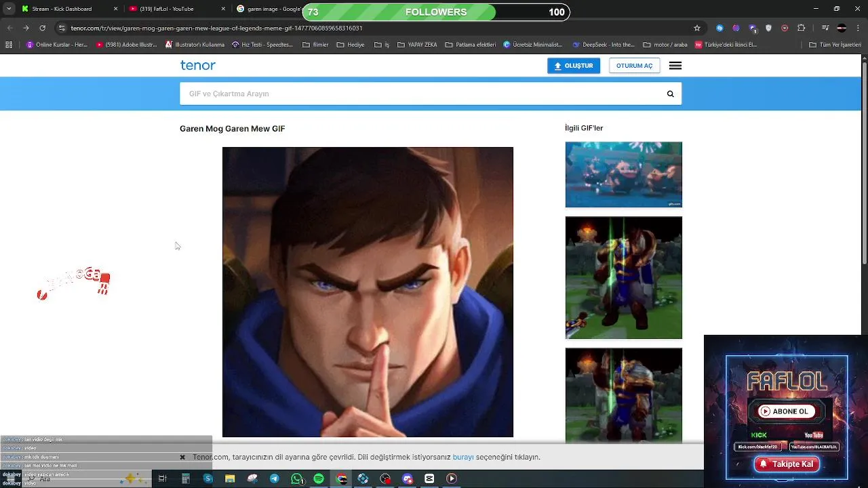Click the tenor logo
This screenshot has width=868, height=488.
point(197,66)
